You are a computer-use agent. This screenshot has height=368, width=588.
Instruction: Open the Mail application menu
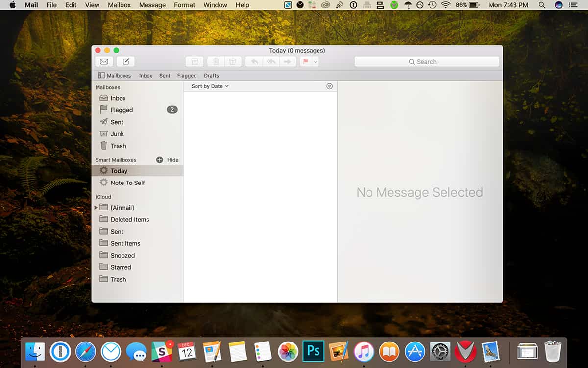click(x=31, y=5)
